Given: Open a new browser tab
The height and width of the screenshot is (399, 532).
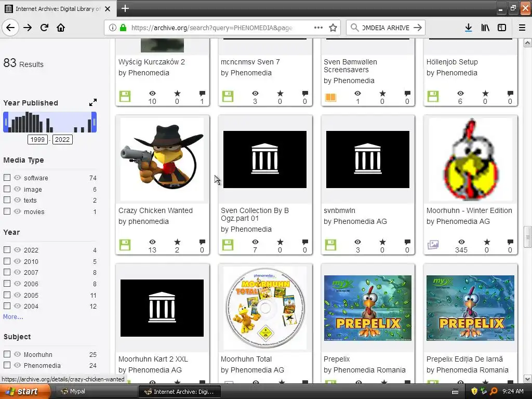Looking at the screenshot, I should [125, 8].
